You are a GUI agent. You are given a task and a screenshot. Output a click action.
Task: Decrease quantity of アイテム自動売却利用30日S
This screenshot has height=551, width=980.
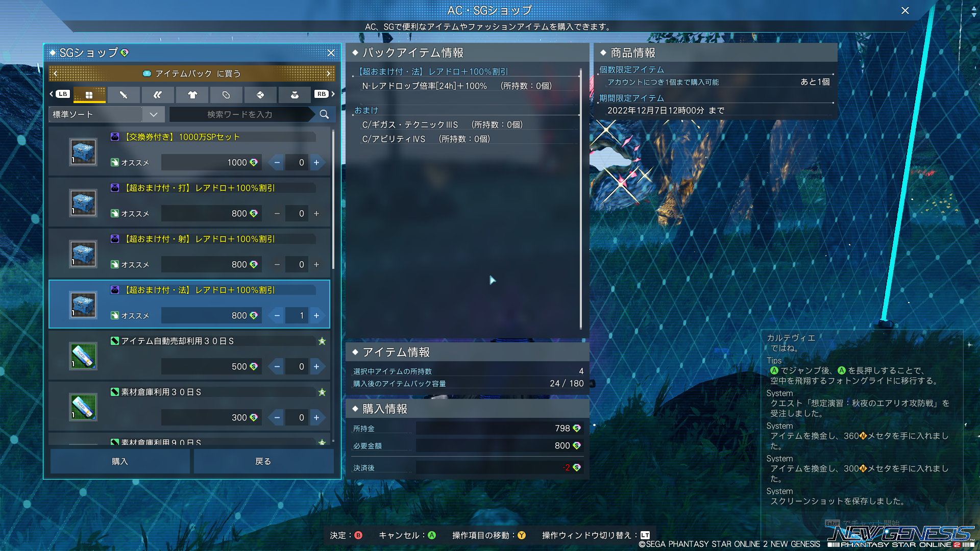point(277,366)
